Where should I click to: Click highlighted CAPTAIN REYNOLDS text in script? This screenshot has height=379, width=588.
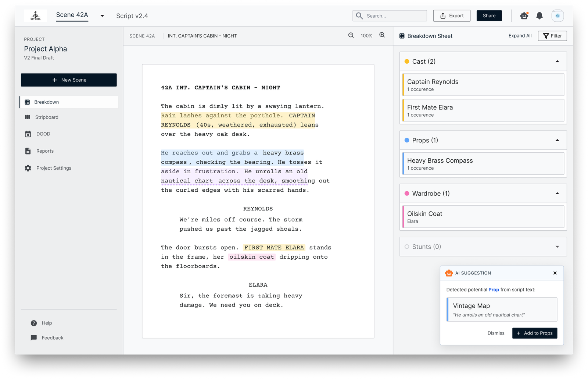[238, 120]
